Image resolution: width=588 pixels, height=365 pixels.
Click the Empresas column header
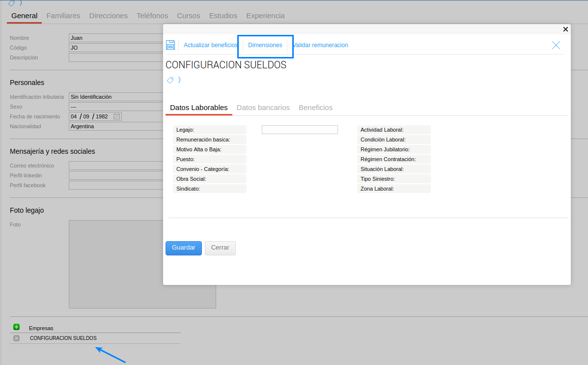click(x=41, y=328)
